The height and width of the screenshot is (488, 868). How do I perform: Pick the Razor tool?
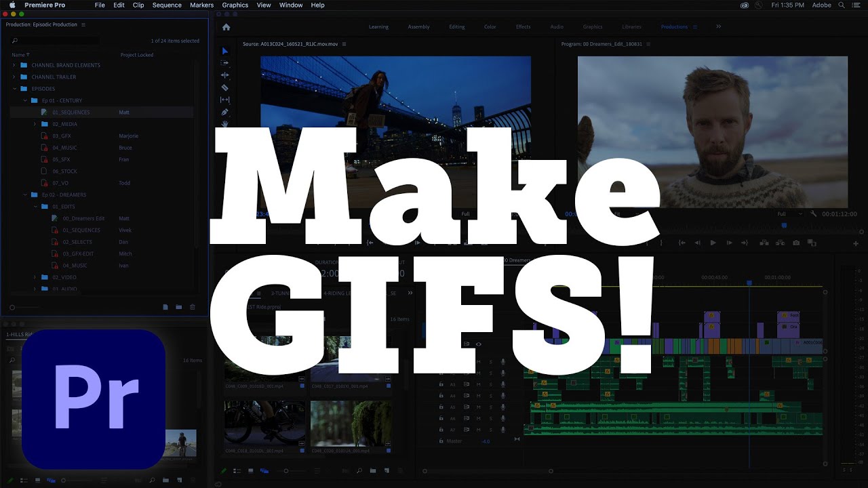[225, 87]
